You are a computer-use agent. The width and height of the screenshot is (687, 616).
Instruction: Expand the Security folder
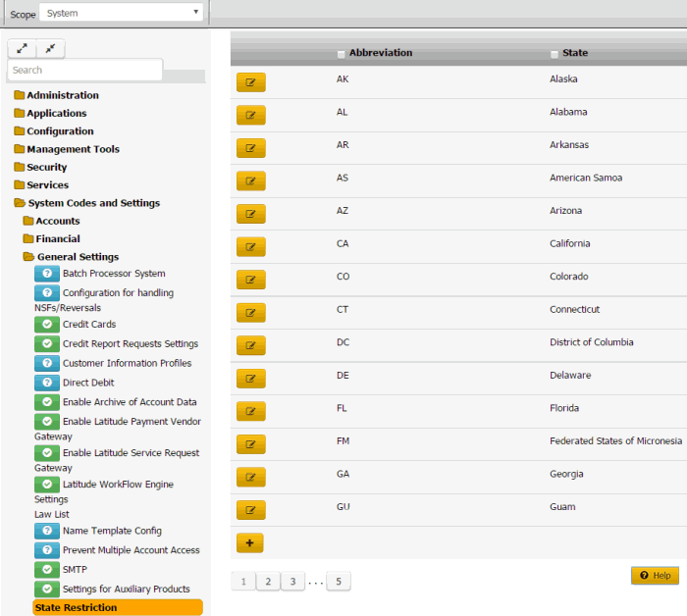[x=46, y=167]
